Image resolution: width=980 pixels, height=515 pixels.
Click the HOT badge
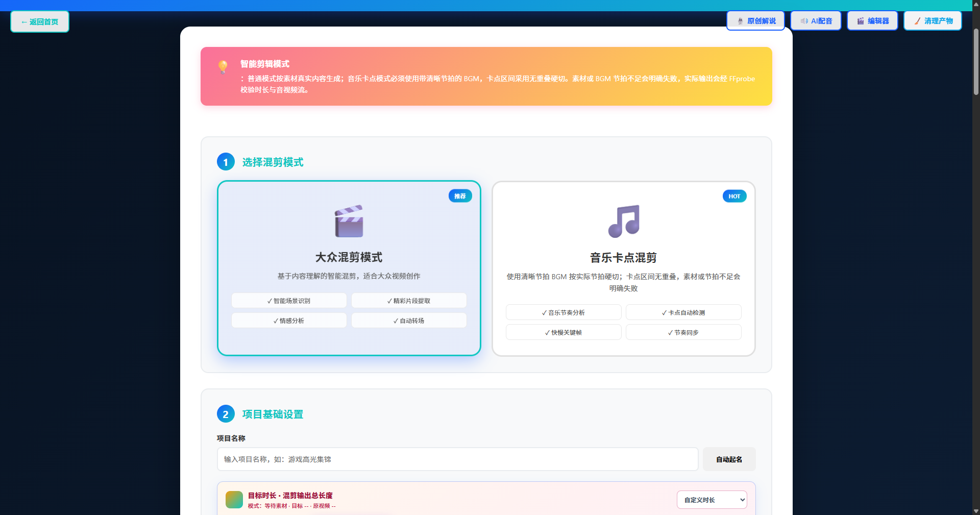coord(734,196)
